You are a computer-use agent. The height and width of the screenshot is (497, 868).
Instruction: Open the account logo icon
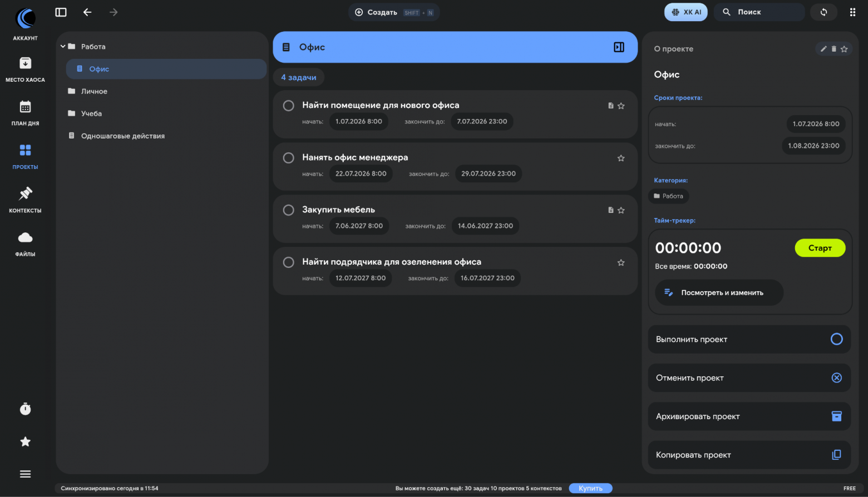point(26,18)
